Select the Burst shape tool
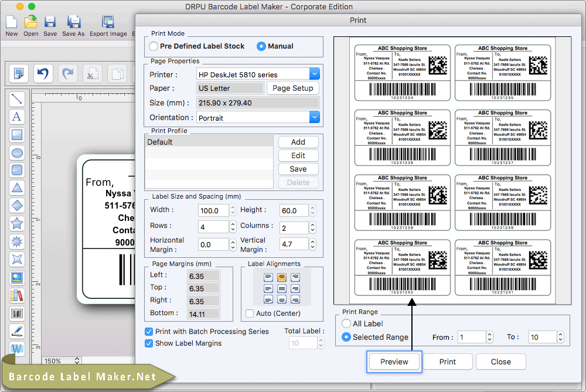Image resolution: width=586 pixels, height=392 pixels. click(17, 241)
